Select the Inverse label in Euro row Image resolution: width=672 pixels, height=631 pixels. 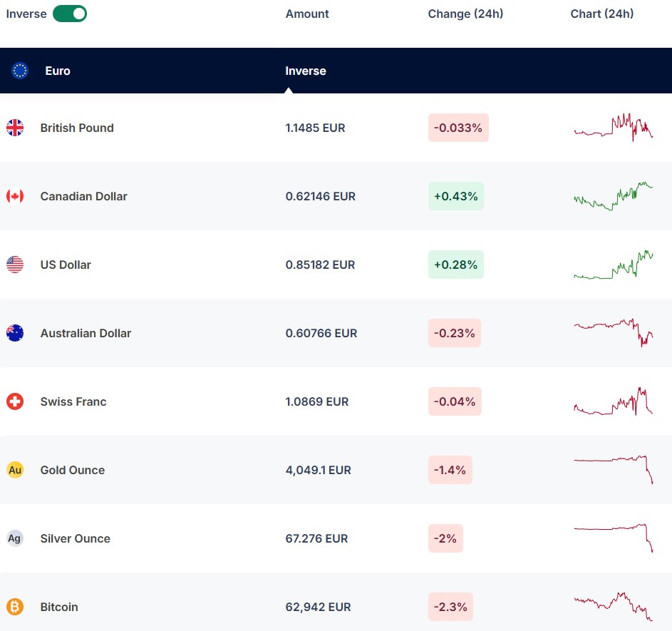coord(306,71)
